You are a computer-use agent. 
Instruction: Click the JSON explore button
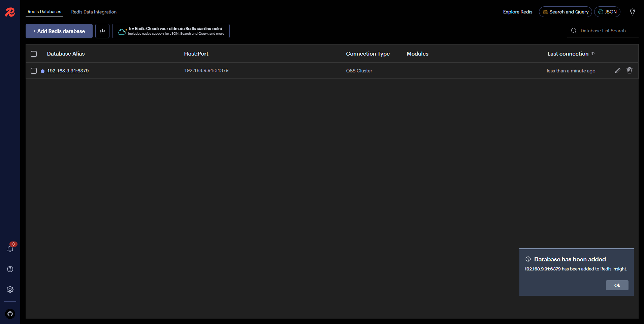pos(607,12)
